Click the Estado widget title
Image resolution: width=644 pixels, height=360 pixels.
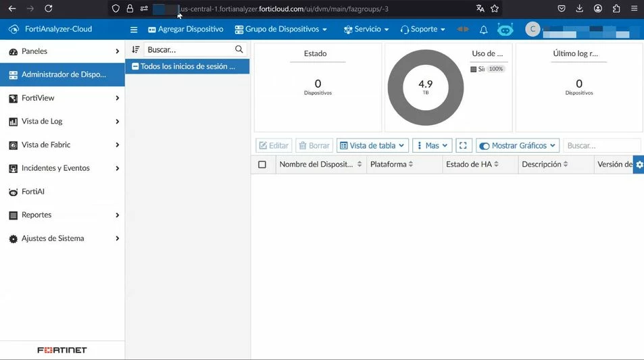tap(316, 53)
